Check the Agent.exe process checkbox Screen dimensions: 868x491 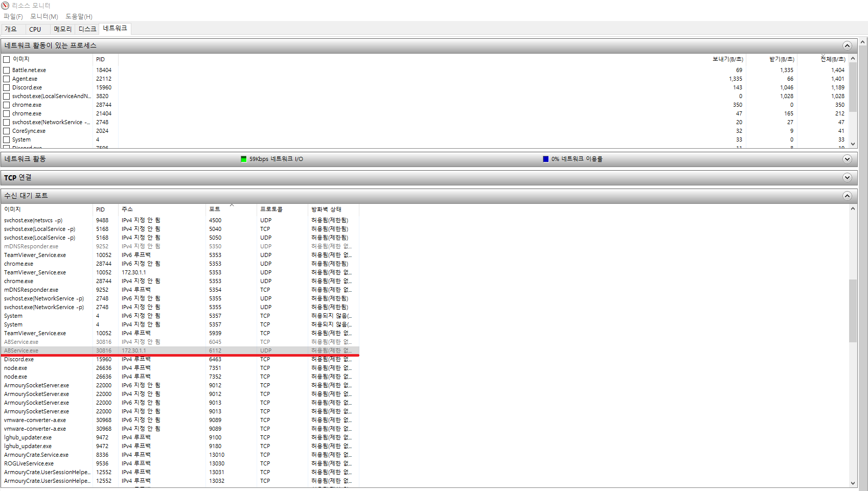click(x=7, y=79)
